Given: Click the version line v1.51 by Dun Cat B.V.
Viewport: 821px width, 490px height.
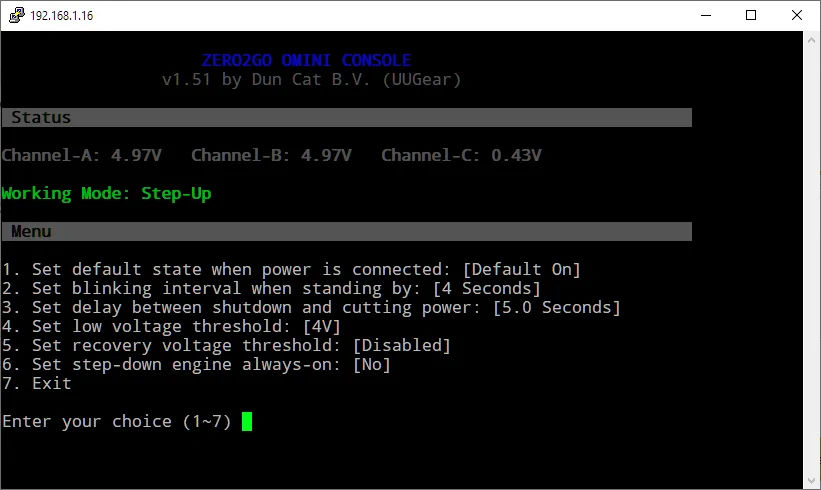Looking at the screenshot, I should click(x=312, y=80).
